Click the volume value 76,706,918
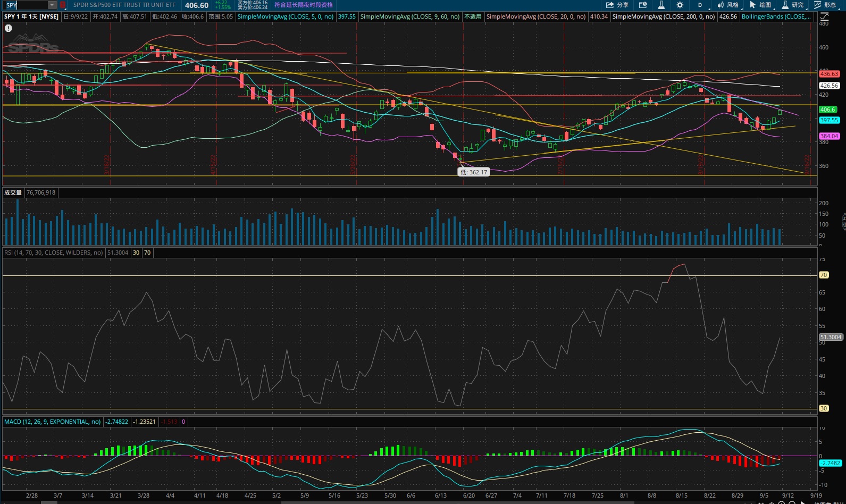This screenshot has width=846, height=504. (x=41, y=192)
